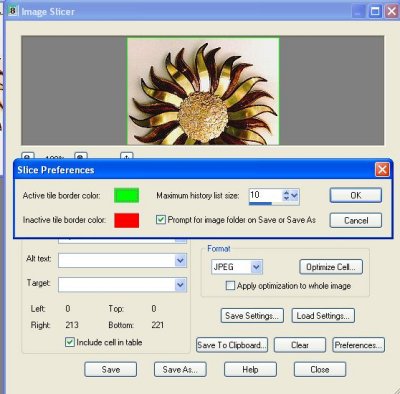
Task: Click the Save Settings button
Action: [x=252, y=316]
